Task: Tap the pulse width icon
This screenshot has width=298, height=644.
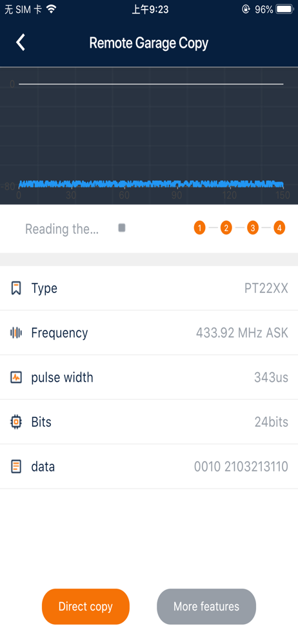Action: (x=15, y=377)
